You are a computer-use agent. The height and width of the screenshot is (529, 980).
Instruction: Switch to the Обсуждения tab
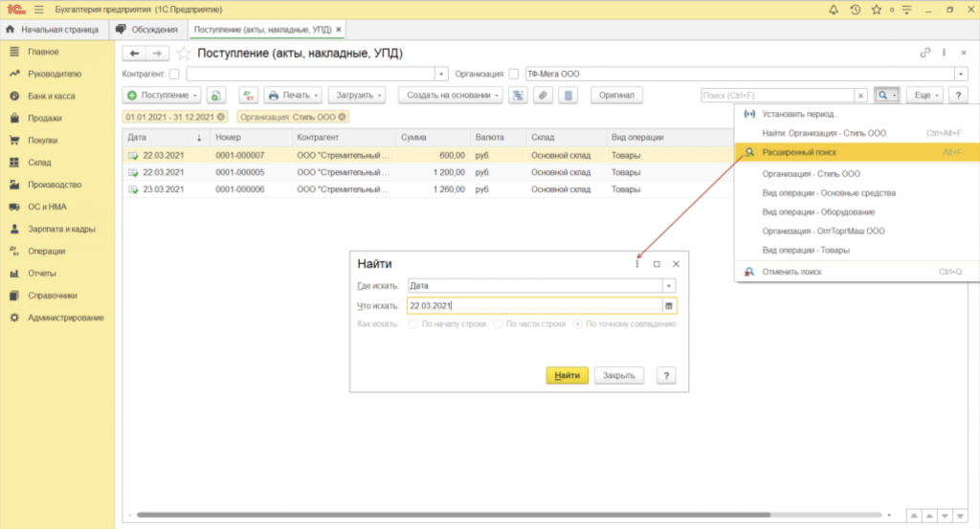point(146,30)
